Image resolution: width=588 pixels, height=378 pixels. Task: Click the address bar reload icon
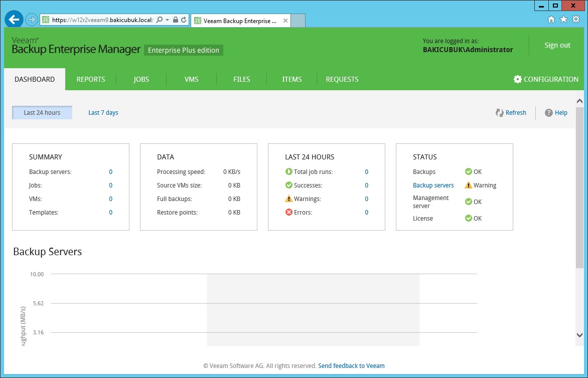(x=184, y=20)
